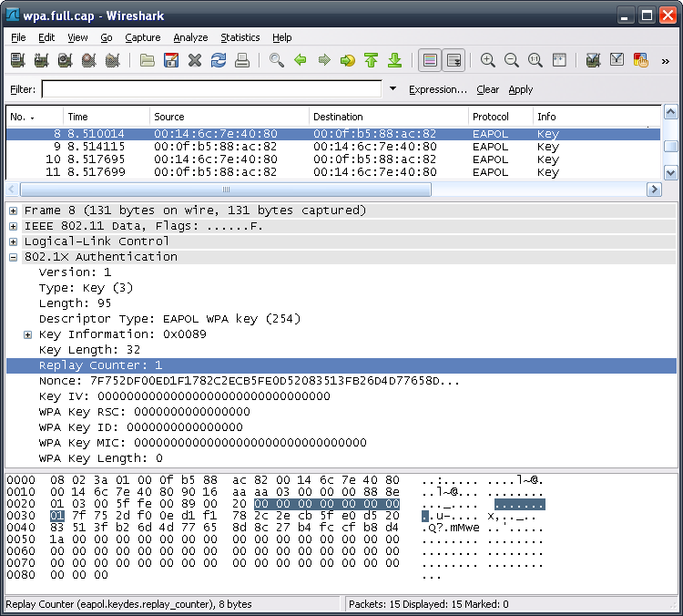Go to specific packet number icon
683x616 pixels.
(348, 60)
